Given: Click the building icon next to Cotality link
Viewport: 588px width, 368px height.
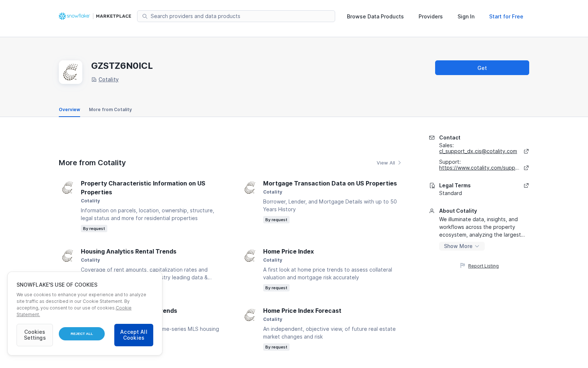Looking at the screenshot, I should tap(94, 79).
